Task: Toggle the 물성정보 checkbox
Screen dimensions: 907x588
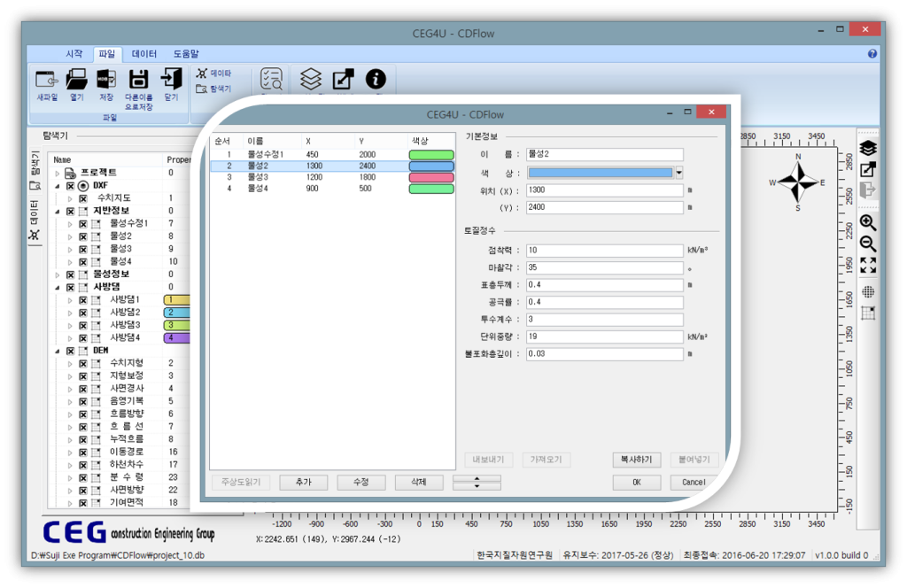Action: [71, 275]
